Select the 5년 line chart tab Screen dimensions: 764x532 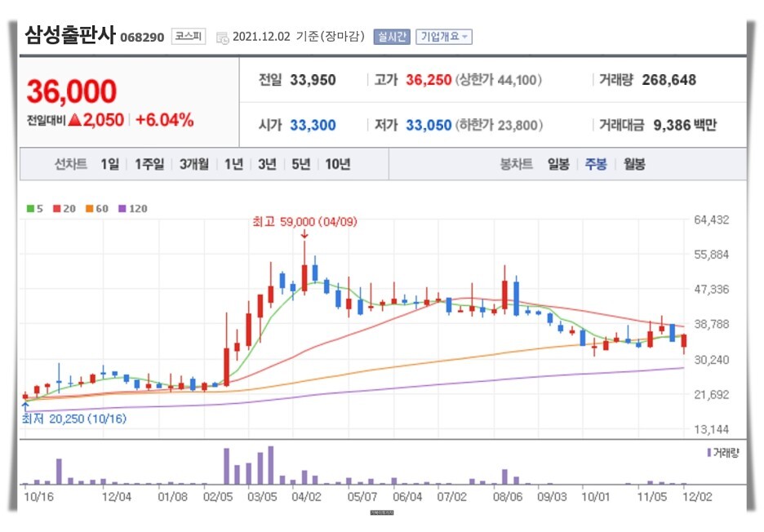tap(300, 164)
